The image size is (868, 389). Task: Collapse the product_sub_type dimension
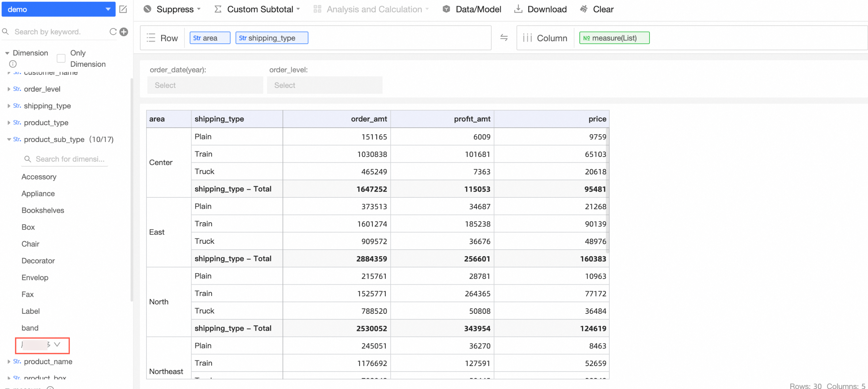9,139
